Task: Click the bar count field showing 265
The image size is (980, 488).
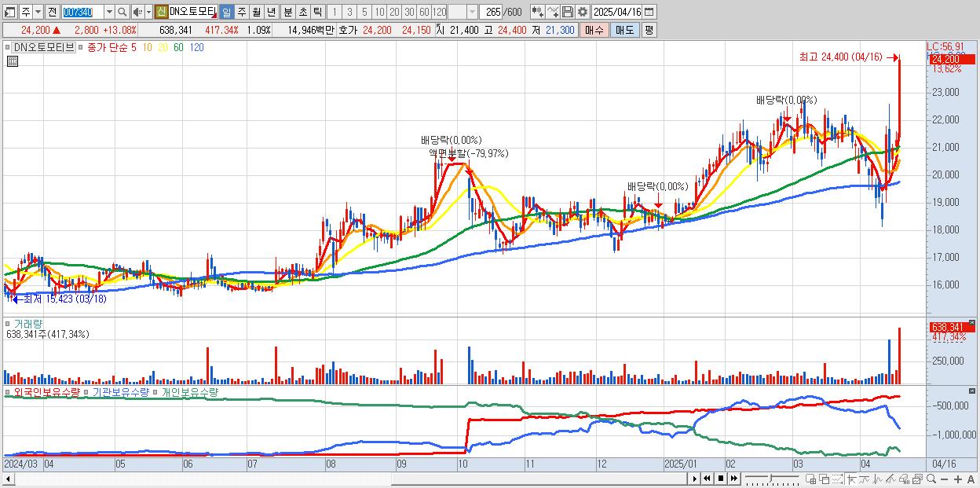Action: pyautogui.click(x=492, y=13)
